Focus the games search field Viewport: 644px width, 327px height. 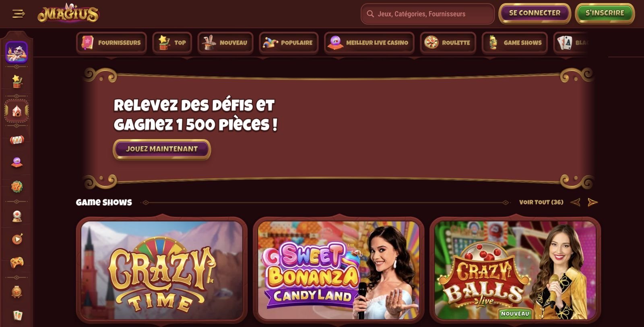[427, 14]
